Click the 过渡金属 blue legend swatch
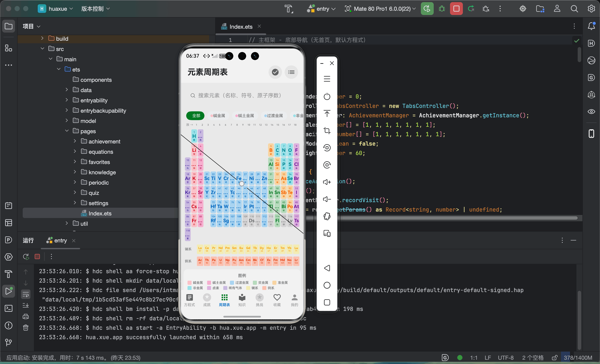Viewport: 600px width, 364px height. (x=232, y=282)
